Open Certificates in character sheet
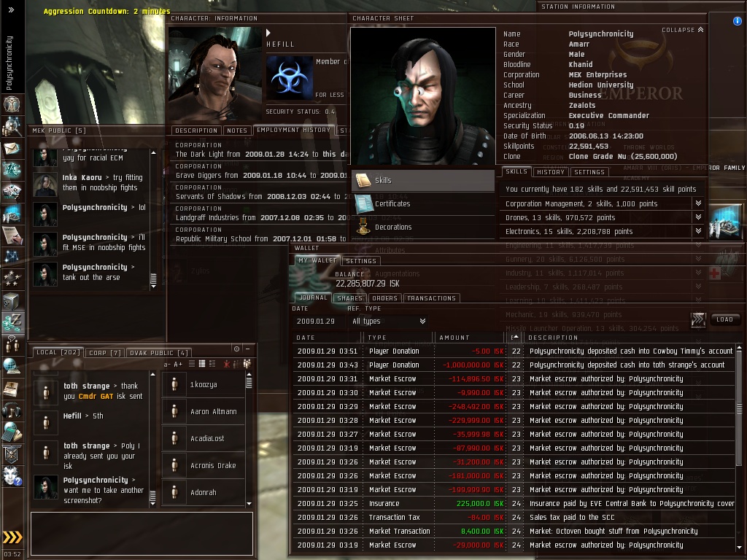Viewport: 747px width, 560px height. pyautogui.click(x=423, y=204)
